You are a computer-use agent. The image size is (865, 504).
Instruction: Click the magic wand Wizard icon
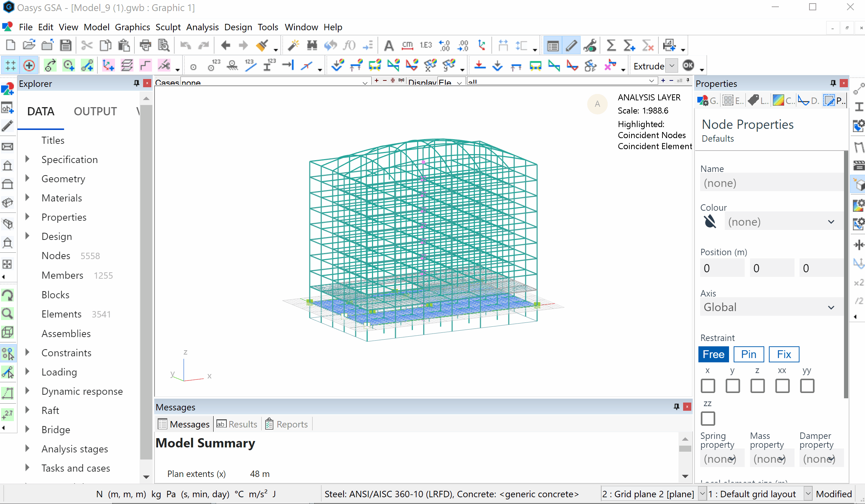tap(293, 46)
